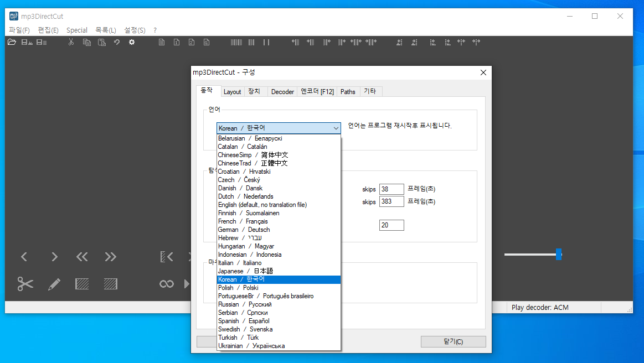Screen dimensions: 644x363
Task: Choose Hungarian / Magyar language option
Action: (x=279, y=246)
